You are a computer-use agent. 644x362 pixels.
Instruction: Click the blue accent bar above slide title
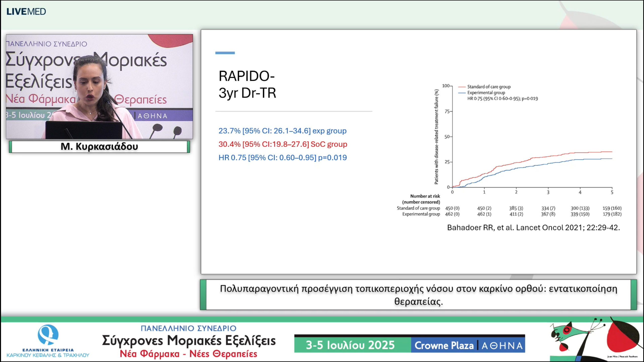pyautogui.click(x=225, y=53)
